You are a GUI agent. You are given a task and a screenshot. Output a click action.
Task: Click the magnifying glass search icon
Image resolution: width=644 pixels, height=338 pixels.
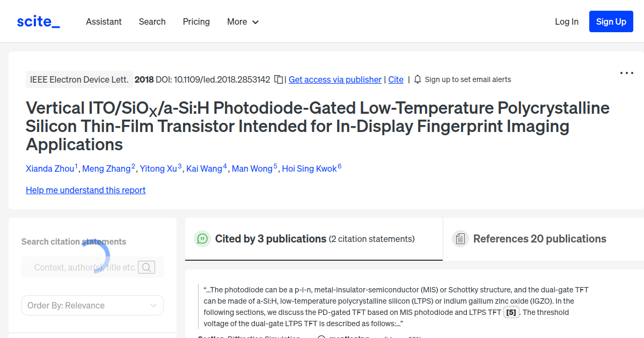click(146, 267)
